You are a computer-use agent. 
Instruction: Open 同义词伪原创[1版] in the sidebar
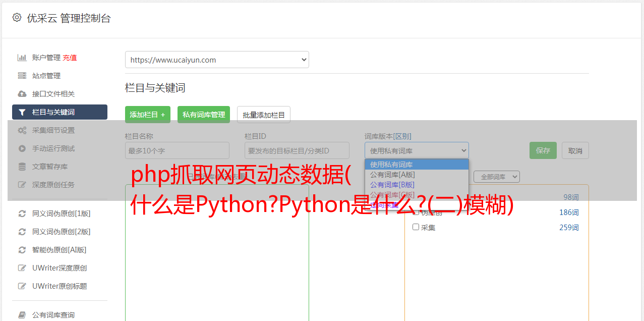coord(62,213)
